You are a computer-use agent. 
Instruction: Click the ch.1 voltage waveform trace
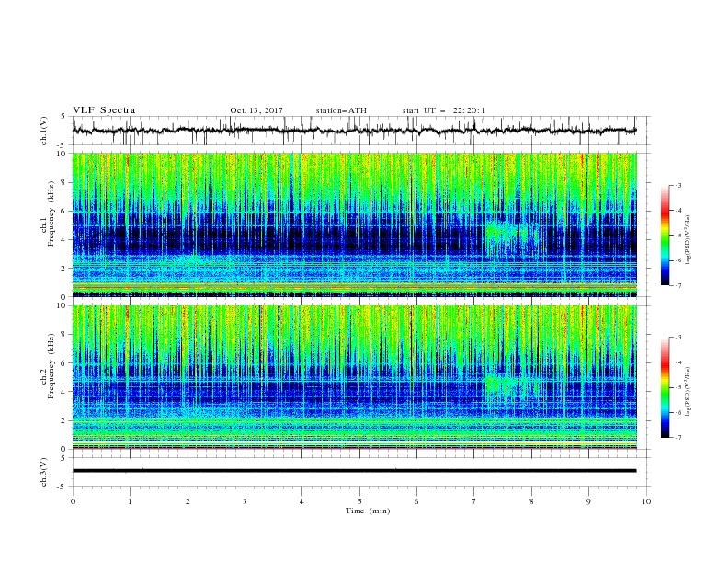(x=354, y=131)
